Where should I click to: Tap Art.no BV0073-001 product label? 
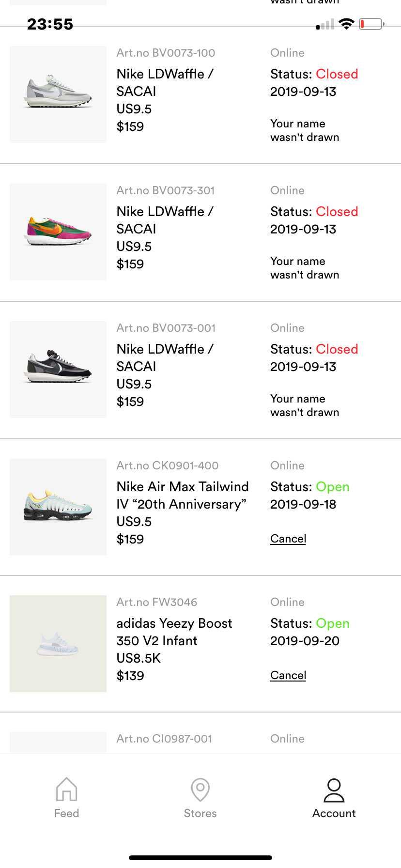(166, 328)
